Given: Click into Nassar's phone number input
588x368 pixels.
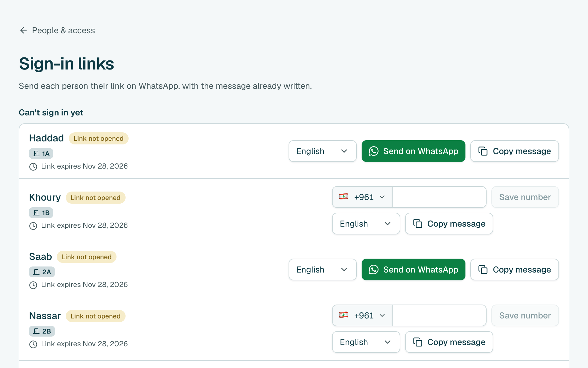Looking at the screenshot, I should 439,315.
